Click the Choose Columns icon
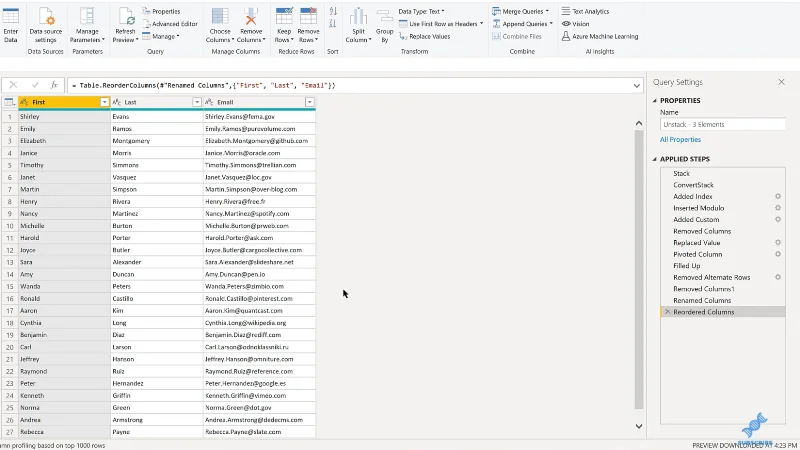The width and height of the screenshot is (800, 450). (x=220, y=17)
